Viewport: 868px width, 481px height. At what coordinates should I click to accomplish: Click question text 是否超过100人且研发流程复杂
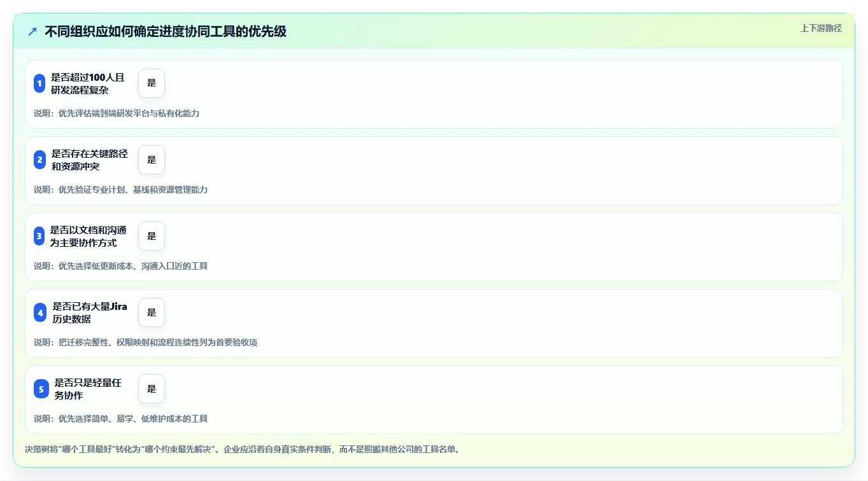(88, 83)
